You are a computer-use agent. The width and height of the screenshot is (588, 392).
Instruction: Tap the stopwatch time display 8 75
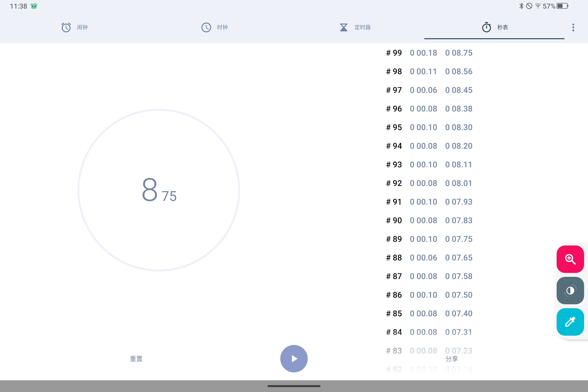pos(159,190)
